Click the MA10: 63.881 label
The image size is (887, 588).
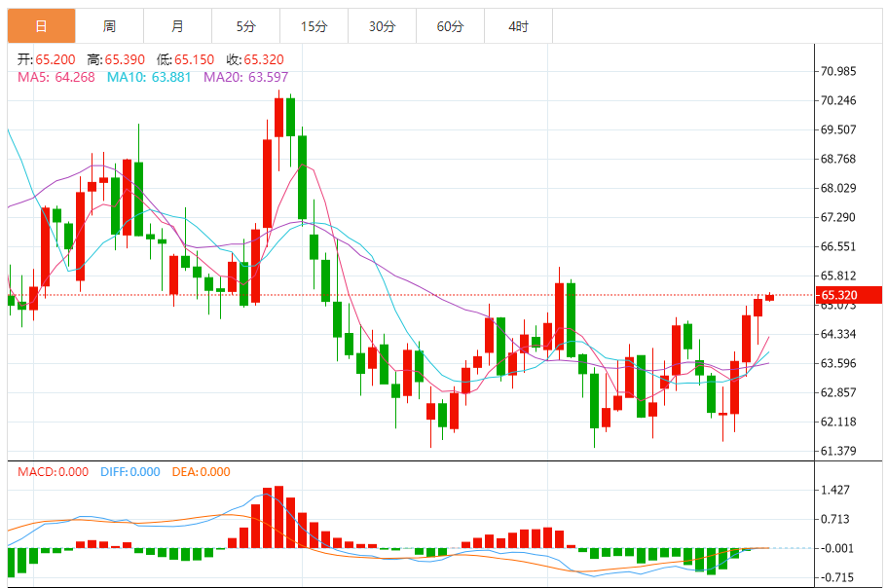point(149,78)
